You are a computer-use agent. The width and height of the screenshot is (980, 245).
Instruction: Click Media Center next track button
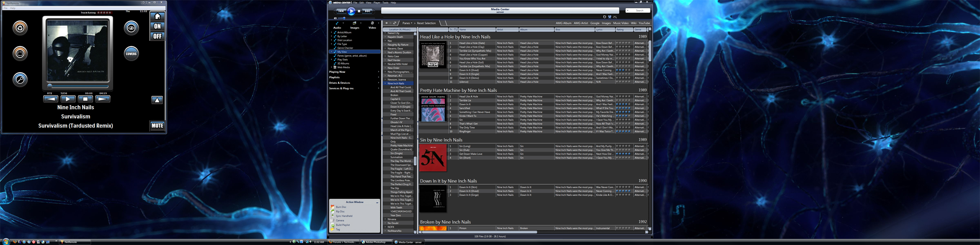click(x=367, y=11)
